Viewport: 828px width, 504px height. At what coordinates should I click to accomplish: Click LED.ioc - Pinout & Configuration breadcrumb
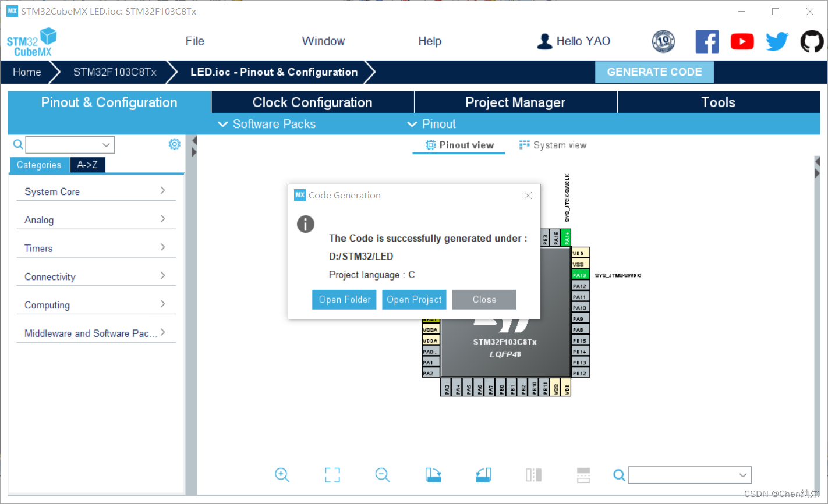click(x=274, y=72)
